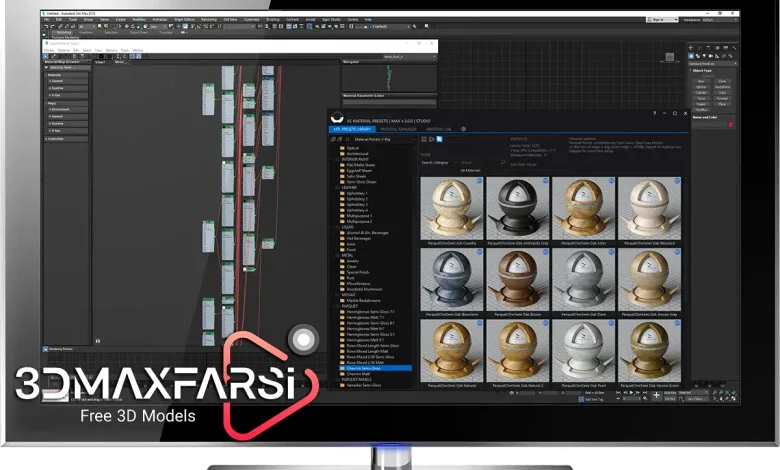Select the Oak Brown material thumbnail
Viewport: 780px width, 470px height.
click(517, 280)
